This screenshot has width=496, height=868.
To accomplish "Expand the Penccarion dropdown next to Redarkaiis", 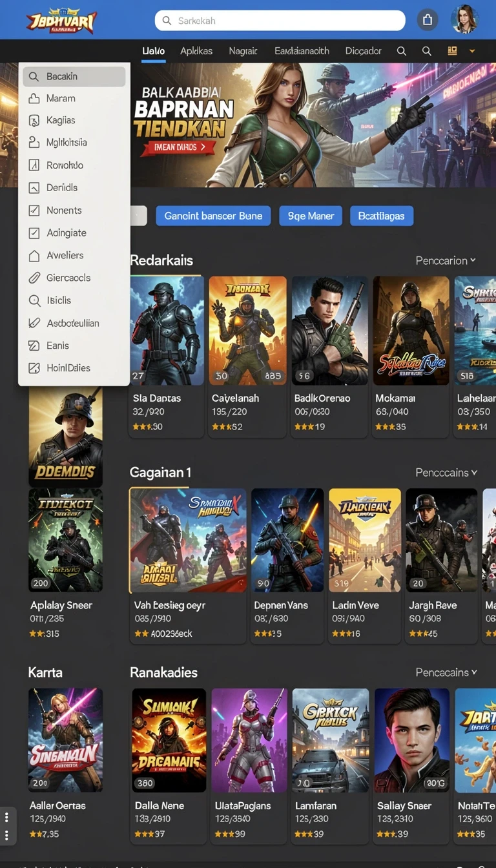I will click(x=446, y=260).
